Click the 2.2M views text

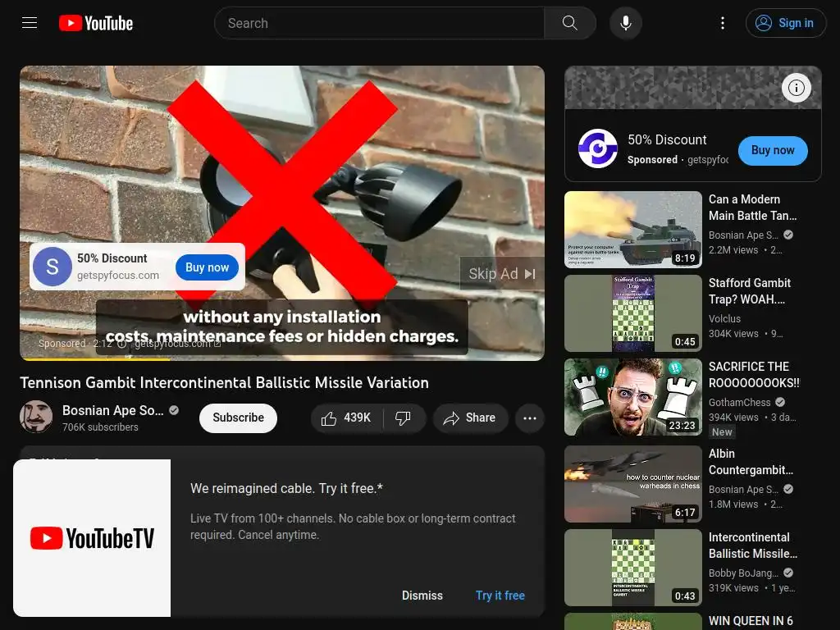coord(733,250)
